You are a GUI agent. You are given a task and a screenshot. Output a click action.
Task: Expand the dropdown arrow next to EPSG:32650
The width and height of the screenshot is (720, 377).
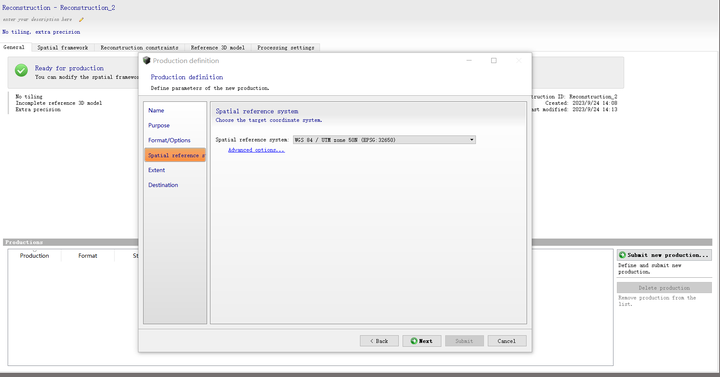pyautogui.click(x=472, y=140)
